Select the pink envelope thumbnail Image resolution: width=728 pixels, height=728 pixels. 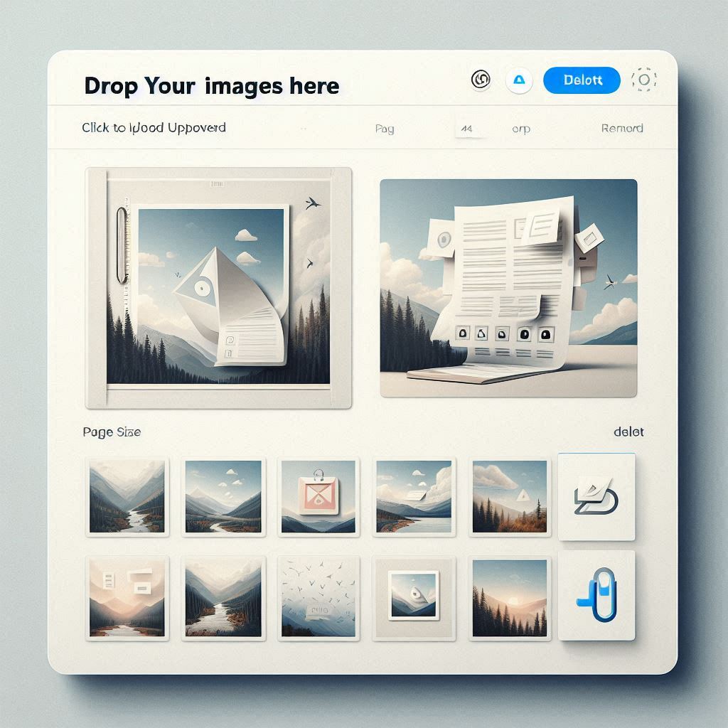[x=317, y=496]
